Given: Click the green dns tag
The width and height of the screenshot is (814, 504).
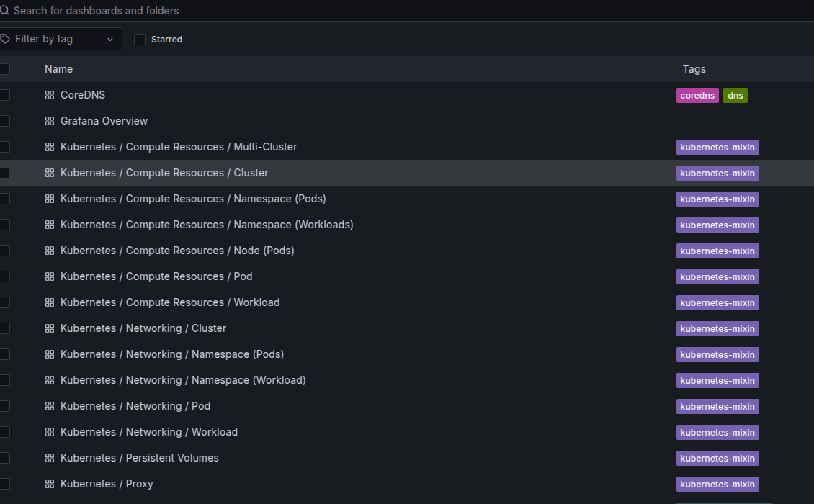Looking at the screenshot, I should pyautogui.click(x=735, y=96).
